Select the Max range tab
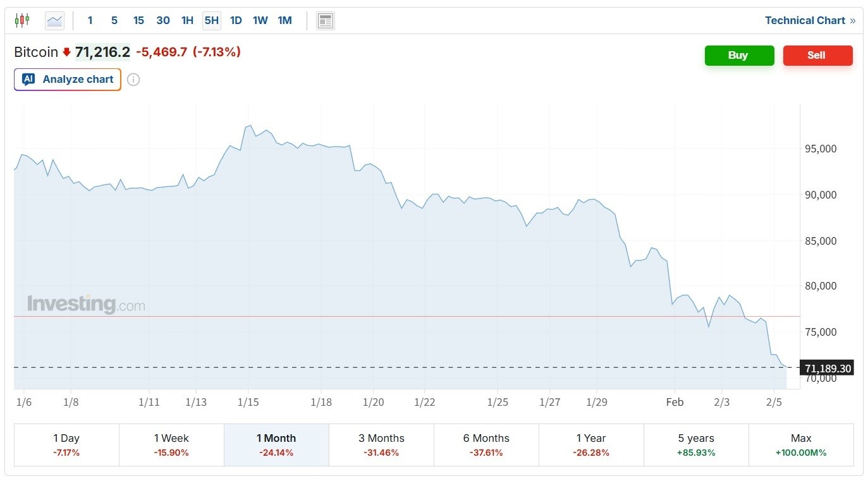The image size is (868, 481). pyautogui.click(x=801, y=445)
